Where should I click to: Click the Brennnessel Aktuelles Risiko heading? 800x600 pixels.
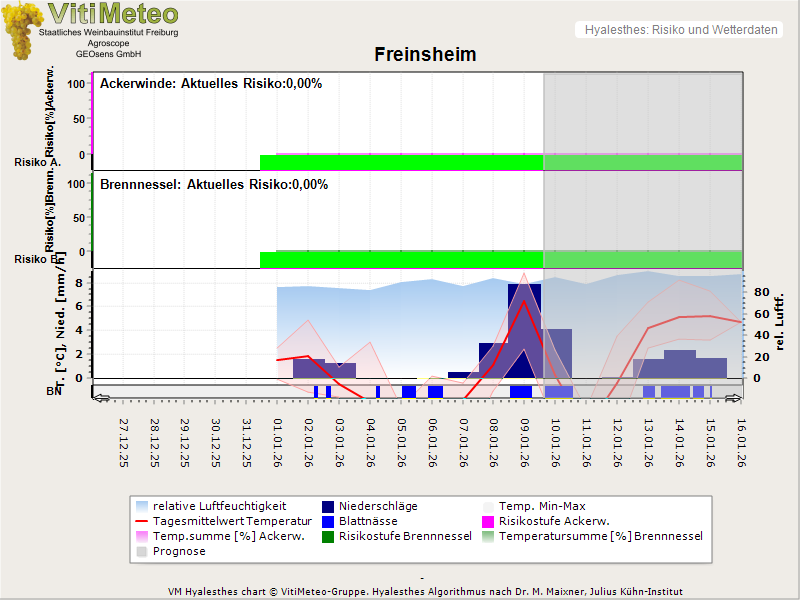coord(214,184)
